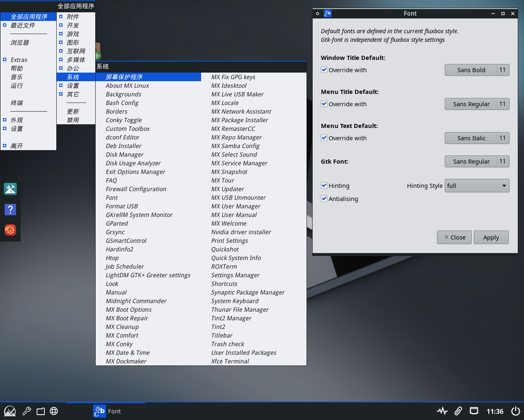Open Xfce Terminal from the menu
Image resolution: width=524 pixels, height=420 pixels.
pos(254,361)
